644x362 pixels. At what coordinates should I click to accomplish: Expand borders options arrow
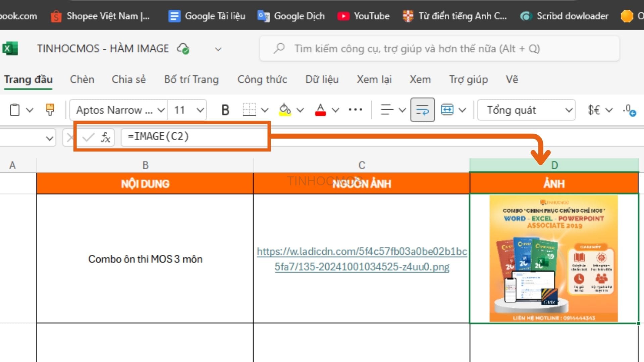tap(265, 110)
